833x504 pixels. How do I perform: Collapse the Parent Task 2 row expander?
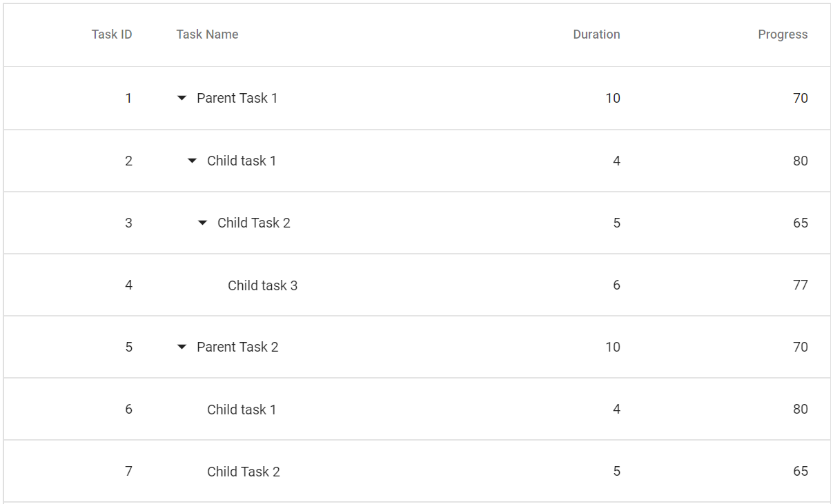(x=181, y=347)
